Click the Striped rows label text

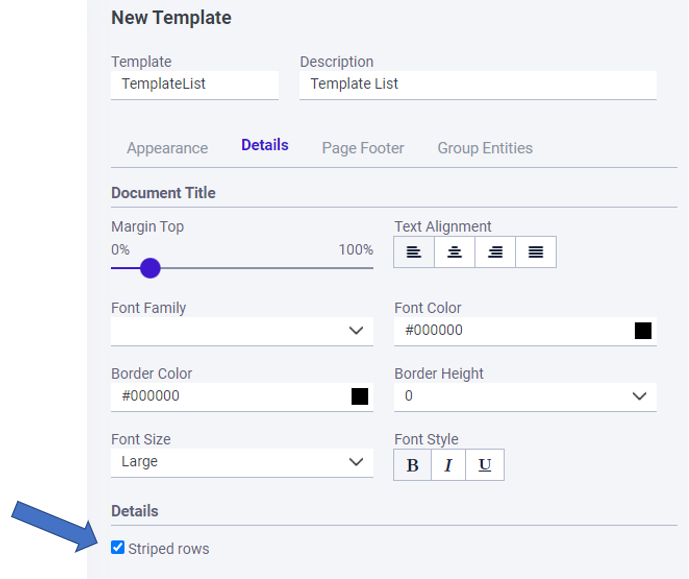pyautogui.click(x=169, y=549)
